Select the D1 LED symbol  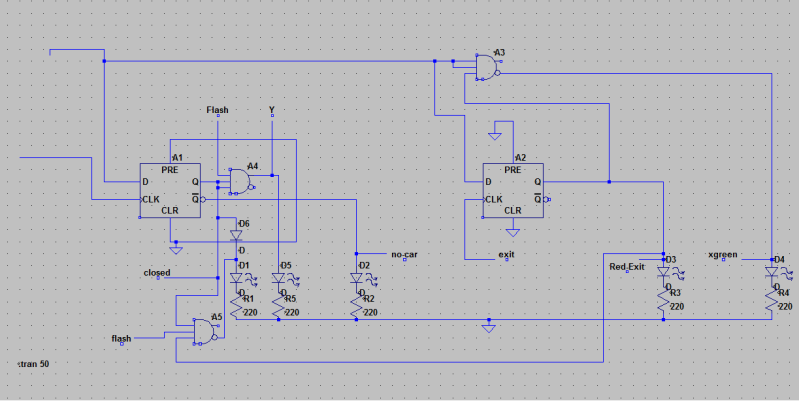pos(236,278)
